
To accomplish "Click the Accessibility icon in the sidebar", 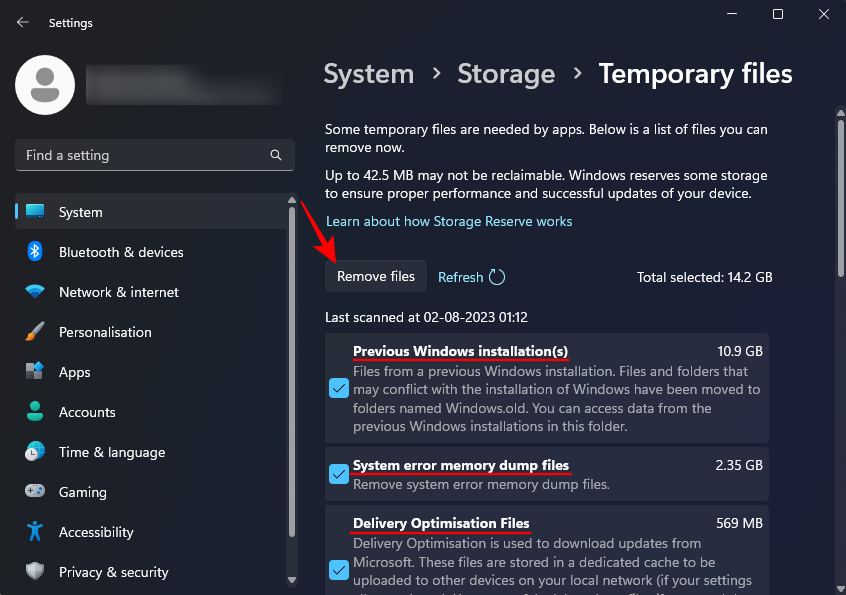I will coord(33,532).
